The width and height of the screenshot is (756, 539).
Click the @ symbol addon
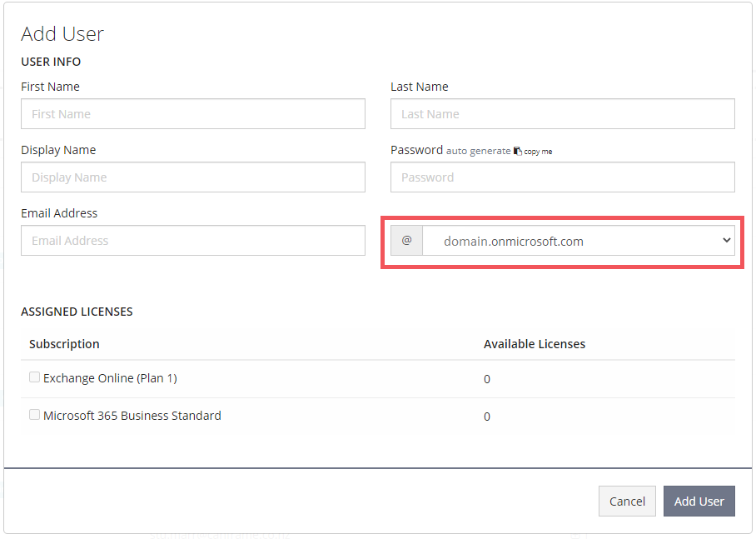tap(406, 240)
